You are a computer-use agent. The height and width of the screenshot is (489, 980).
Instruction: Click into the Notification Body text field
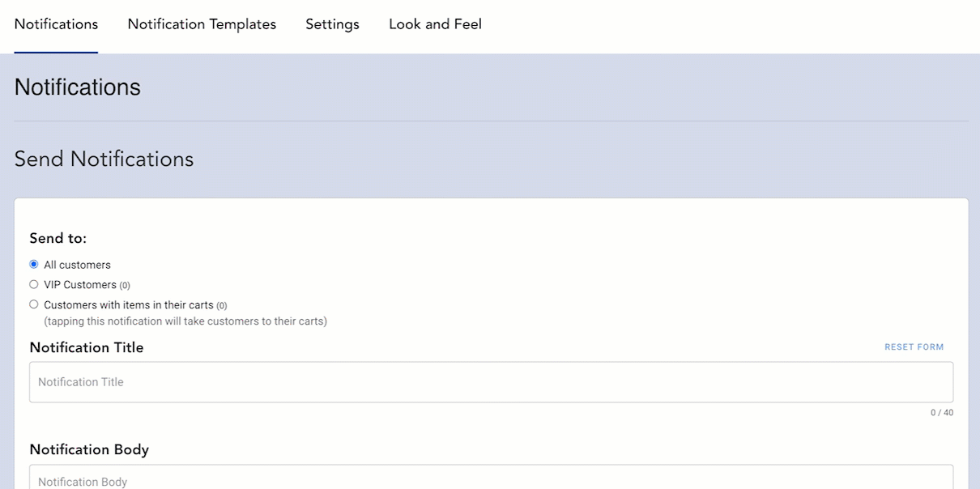[x=491, y=480]
